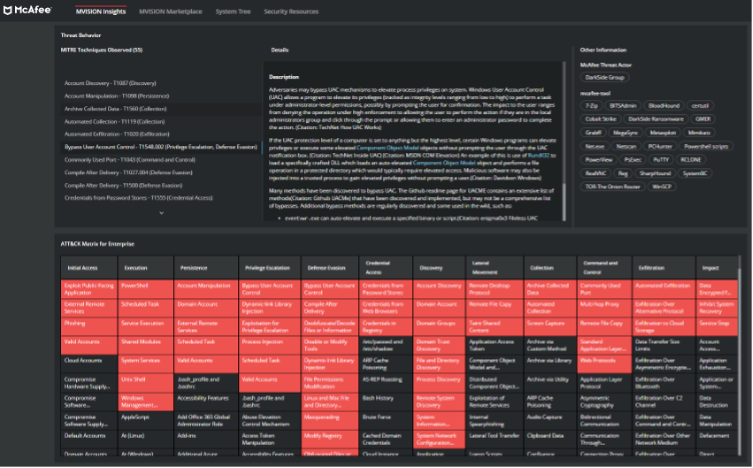
Task: Select the Service Stop matrix cell
Action: click(x=717, y=327)
